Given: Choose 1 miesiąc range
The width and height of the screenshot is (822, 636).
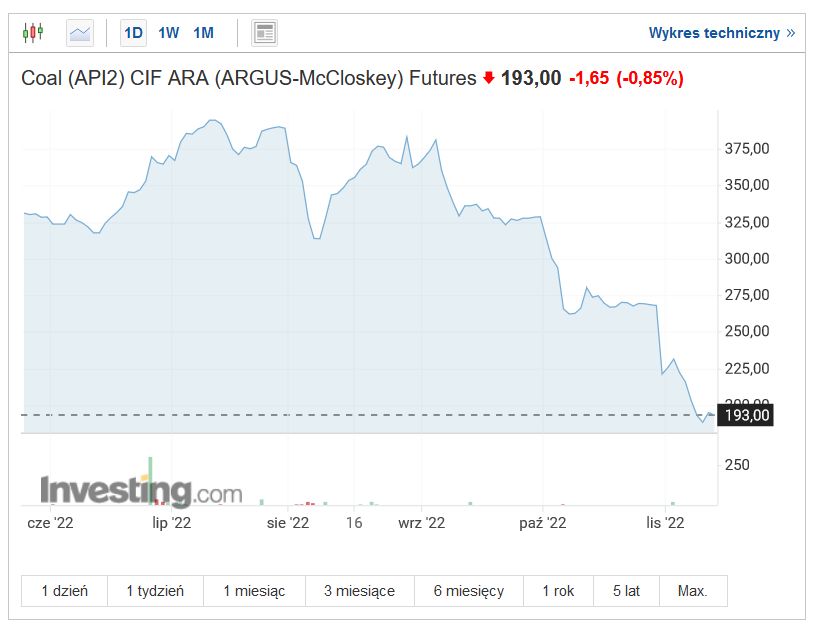Looking at the screenshot, I should click(x=254, y=591).
